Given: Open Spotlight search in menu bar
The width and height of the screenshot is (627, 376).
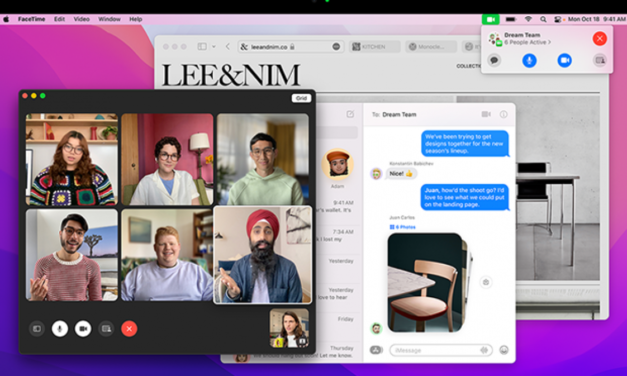Looking at the screenshot, I should [x=543, y=19].
